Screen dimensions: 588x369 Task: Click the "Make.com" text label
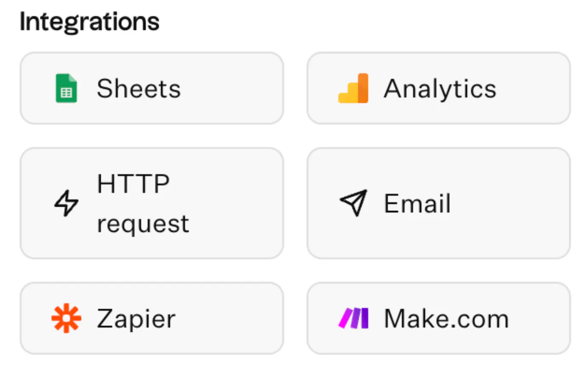(x=446, y=319)
